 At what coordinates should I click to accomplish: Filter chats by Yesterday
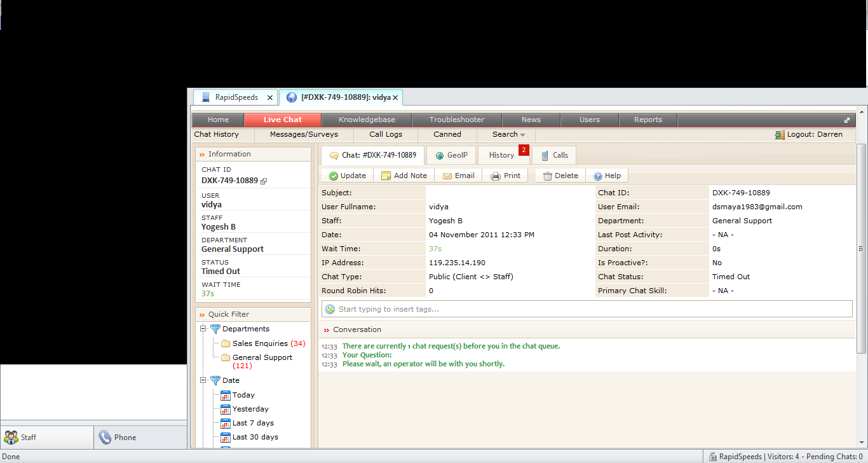click(250, 409)
